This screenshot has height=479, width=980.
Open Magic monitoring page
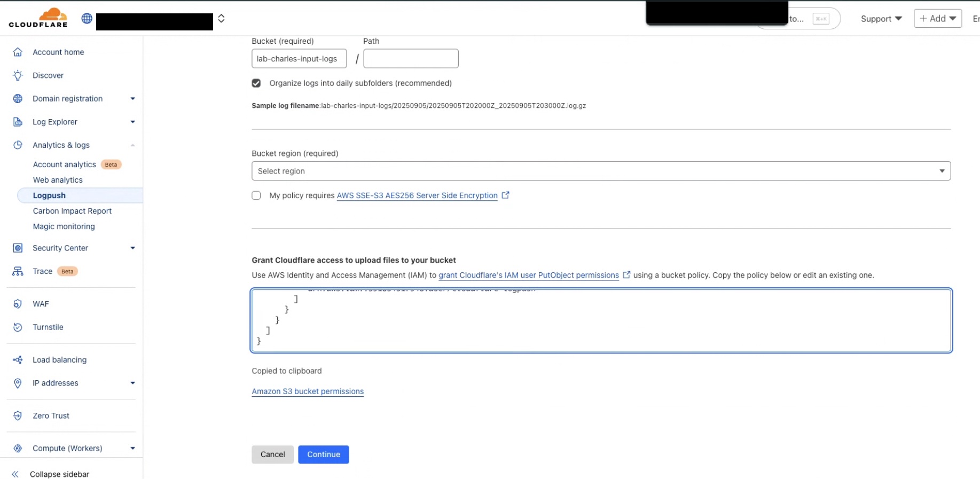(x=64, y=226)
